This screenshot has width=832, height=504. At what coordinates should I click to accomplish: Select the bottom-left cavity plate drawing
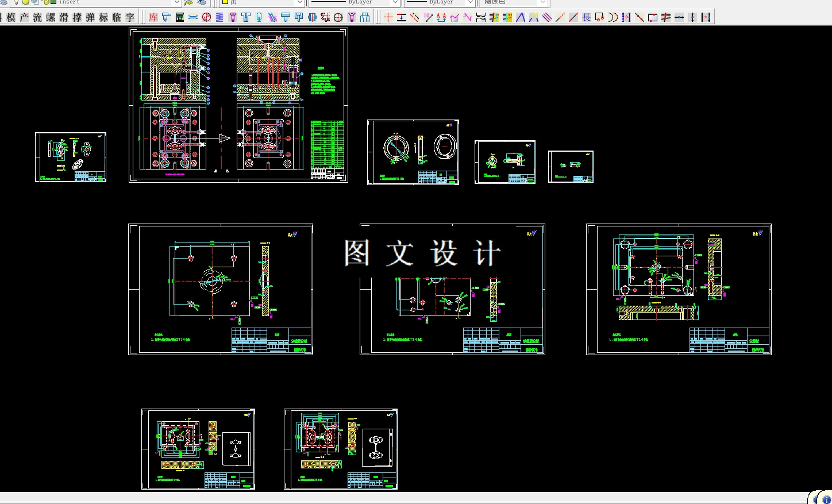(198, 449)
